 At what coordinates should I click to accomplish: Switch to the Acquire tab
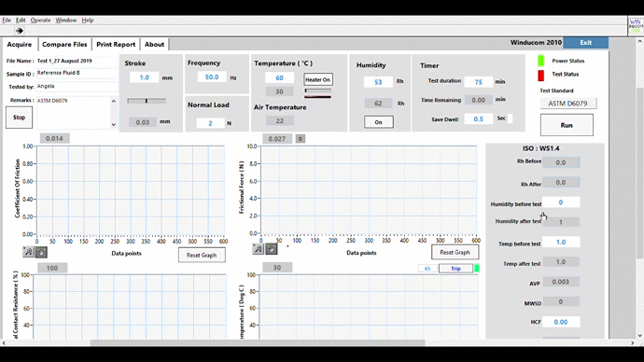click(20, 45)
